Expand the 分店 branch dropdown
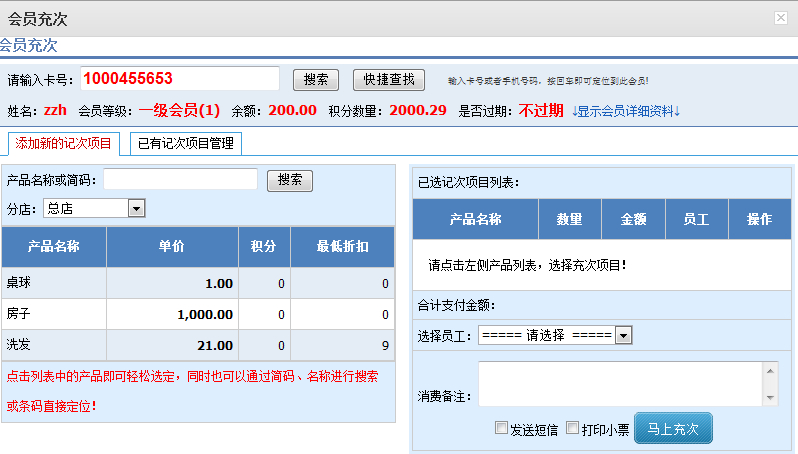This screenshot has width=798, height=454. [137, 208]
